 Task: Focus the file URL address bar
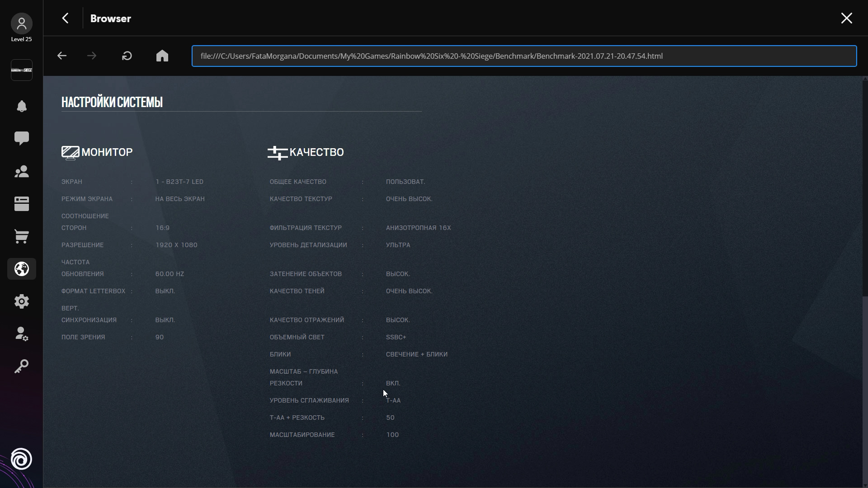click(524, 56)
